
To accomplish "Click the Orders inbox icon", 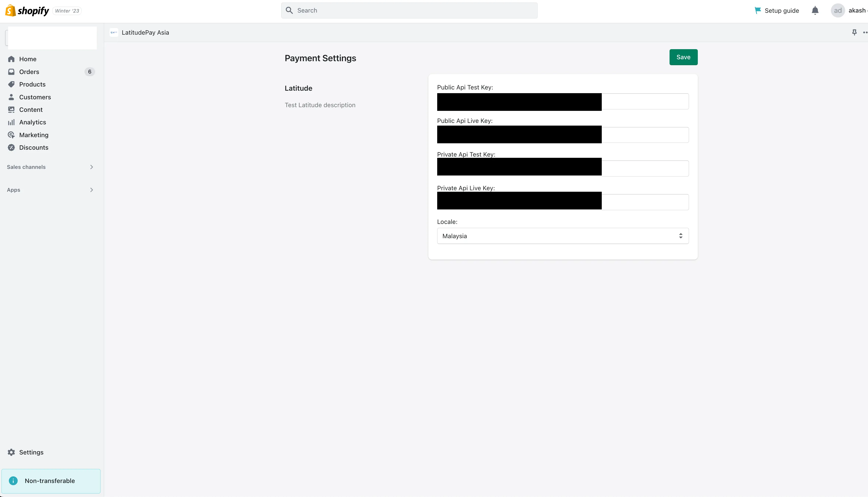I will [x=11, y=72].
